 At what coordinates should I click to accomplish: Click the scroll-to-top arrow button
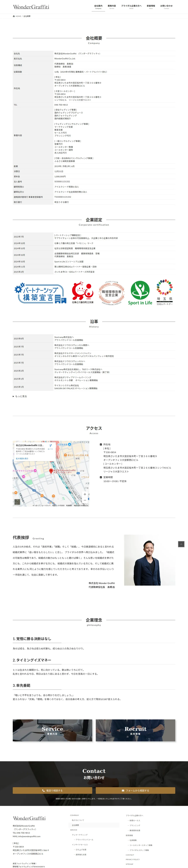pyautogui.click(x=181, y=544)
